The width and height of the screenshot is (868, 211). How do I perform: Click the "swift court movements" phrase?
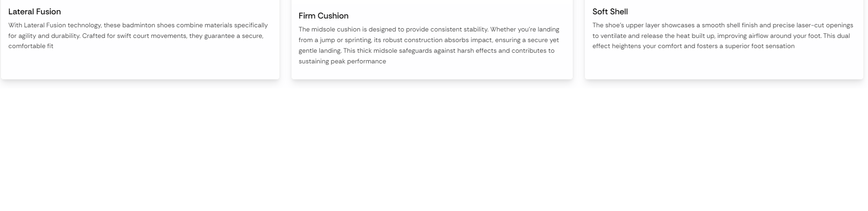click(x=152, y=36)
